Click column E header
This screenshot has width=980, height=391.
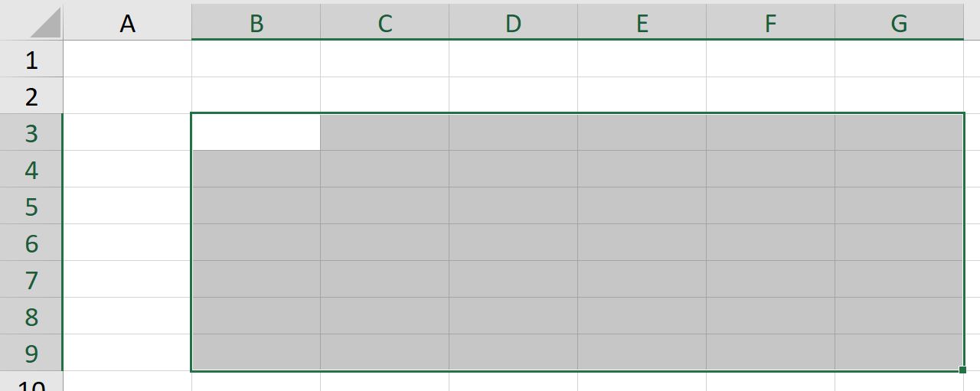tap(642, 24)
